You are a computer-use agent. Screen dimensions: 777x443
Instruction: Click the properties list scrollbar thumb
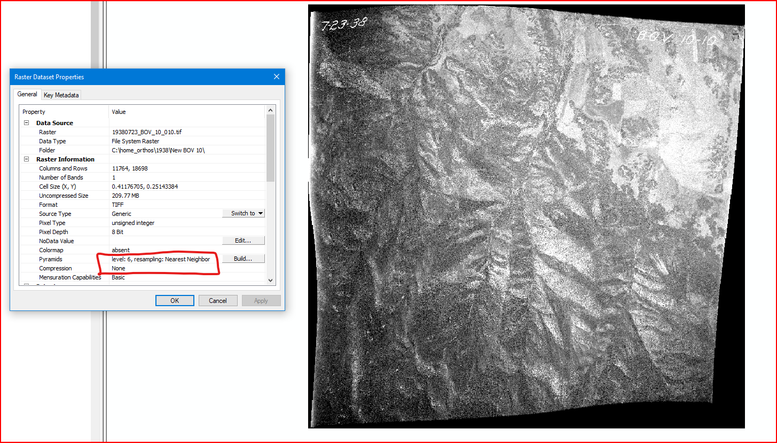(270, 148)
